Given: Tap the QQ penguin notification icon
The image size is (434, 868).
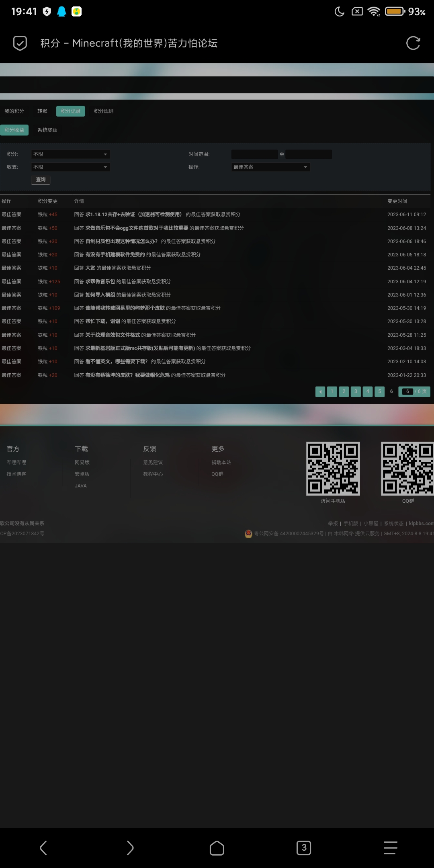Looking at the screenshot, I should 61,12.
